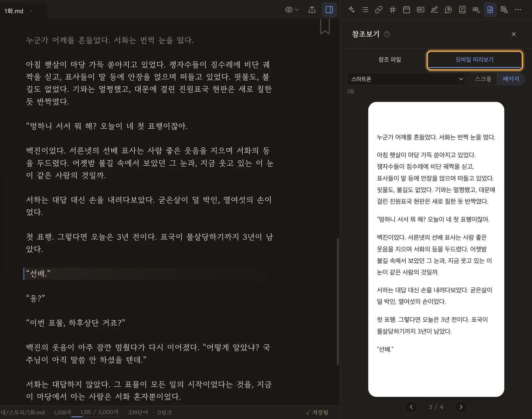
Task: Click the “응?” line in the editor
Action: click(x=35, y=298)
